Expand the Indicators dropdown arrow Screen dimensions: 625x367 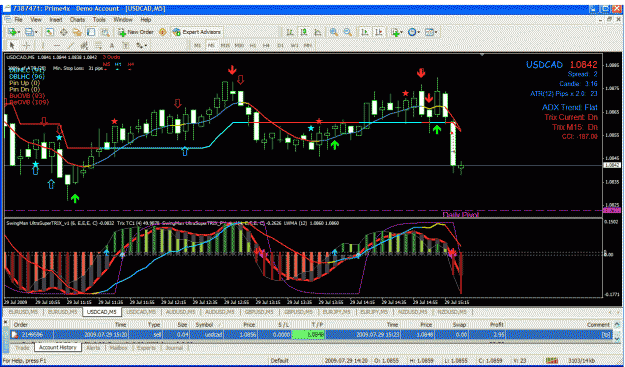402,32
